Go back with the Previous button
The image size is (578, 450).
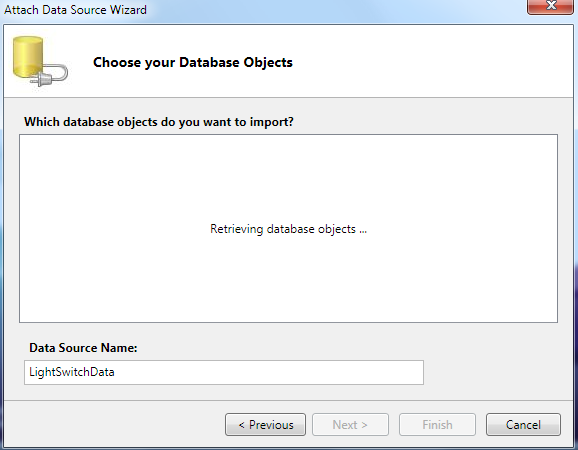coord(265,425)
